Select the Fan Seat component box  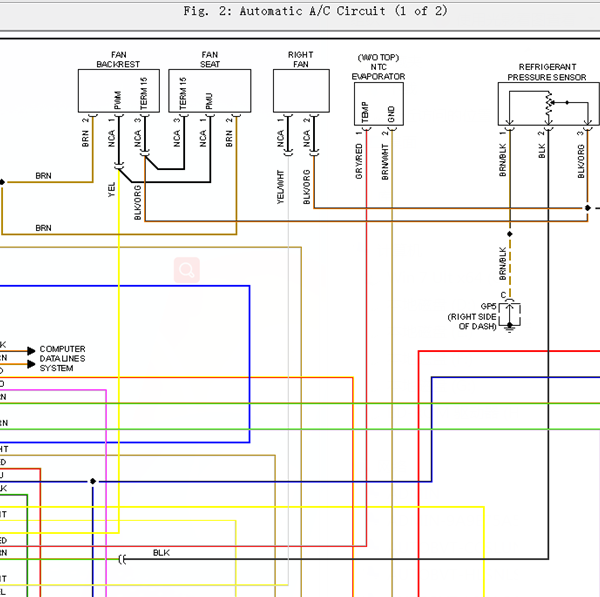[210, 91]
